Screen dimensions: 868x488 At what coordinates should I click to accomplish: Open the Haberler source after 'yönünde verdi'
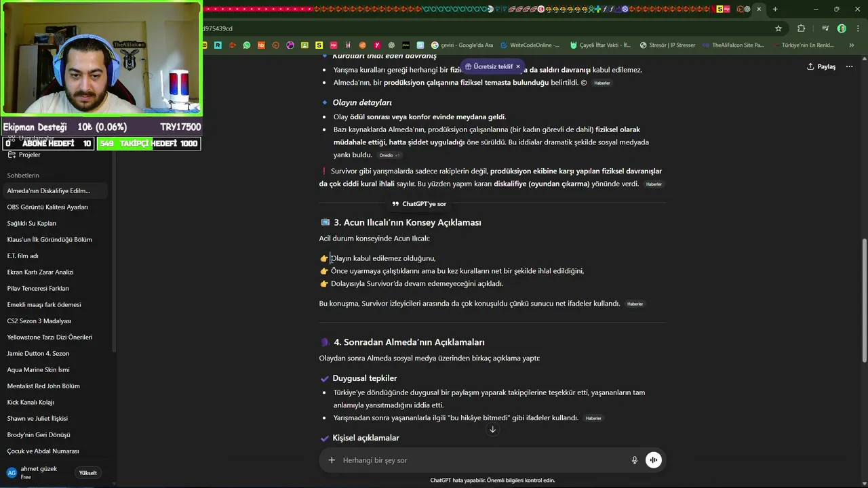(654, 184)
